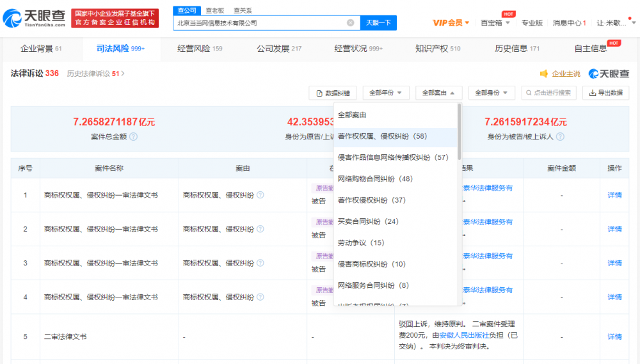Switch to the 公司发展 tab
This screenshot has width=640, height=364.
pos(279,49)
